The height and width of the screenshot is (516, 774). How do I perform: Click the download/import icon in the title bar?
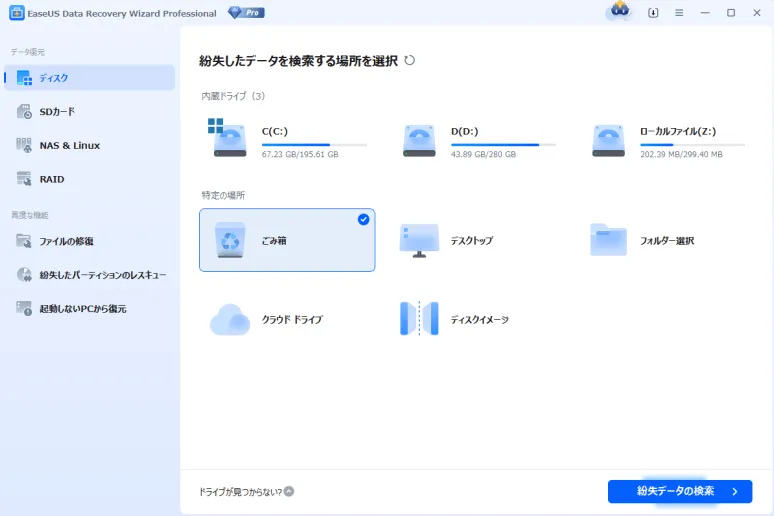tap(653, 13)
